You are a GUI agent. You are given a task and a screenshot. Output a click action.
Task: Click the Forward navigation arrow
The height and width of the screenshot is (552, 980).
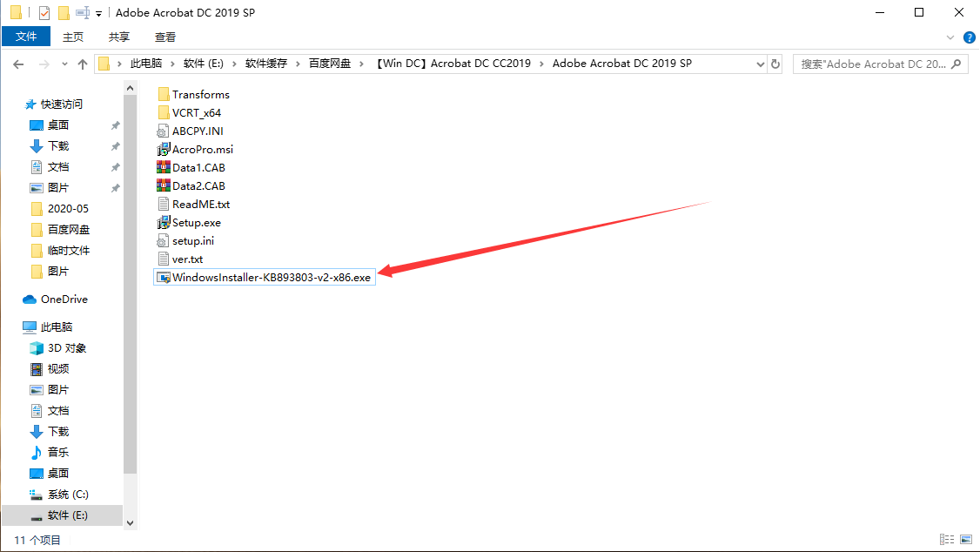coord(44,64)
